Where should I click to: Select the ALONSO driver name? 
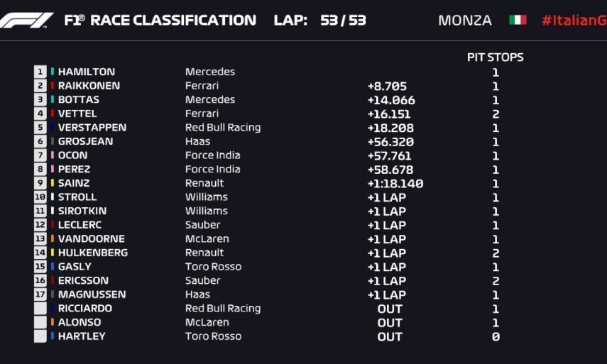click(x=80, y=322)
